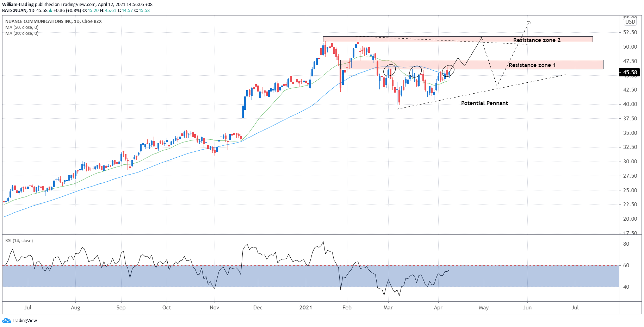
Task: Click the William-trading author name
Action: (x=18, y=5)
